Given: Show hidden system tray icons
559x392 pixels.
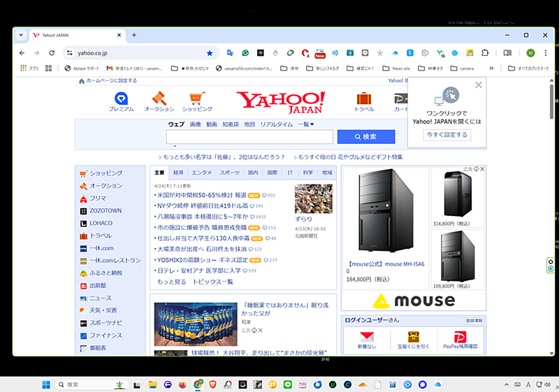Looking at the screenshot, I should coord(506,384).
